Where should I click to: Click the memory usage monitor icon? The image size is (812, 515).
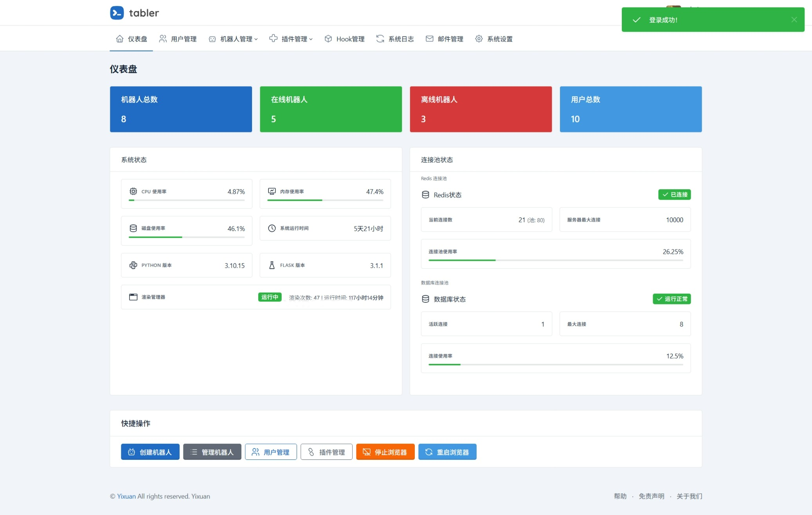(272, 192)
